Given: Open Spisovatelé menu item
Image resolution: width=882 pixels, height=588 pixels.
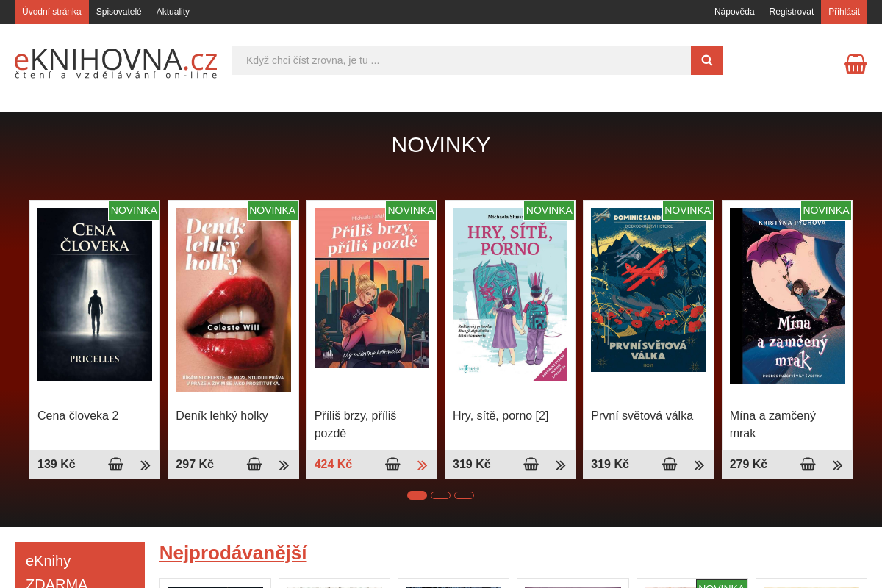Looking at the screenshot, I should click(119, 12).
